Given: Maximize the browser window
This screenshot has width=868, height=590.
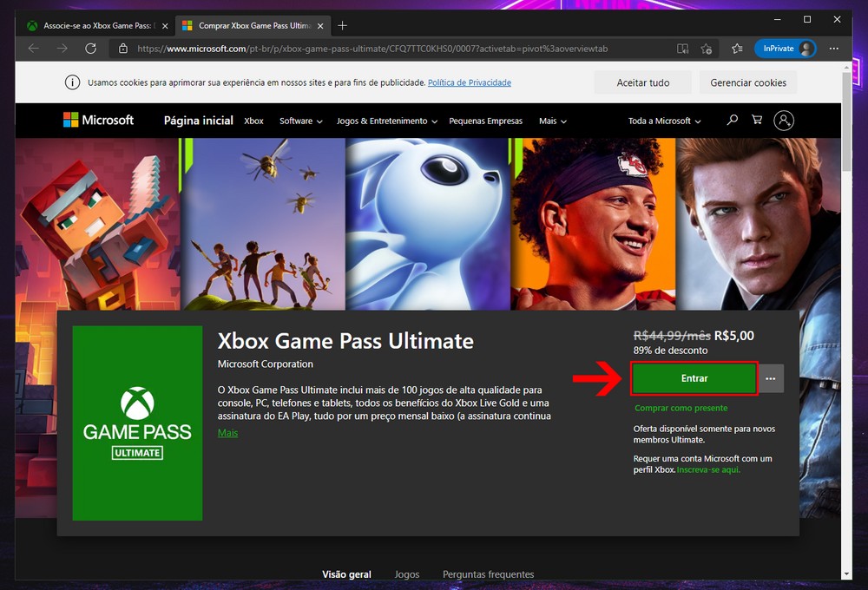Looking at the screenshot, I should tap(807, 19).
